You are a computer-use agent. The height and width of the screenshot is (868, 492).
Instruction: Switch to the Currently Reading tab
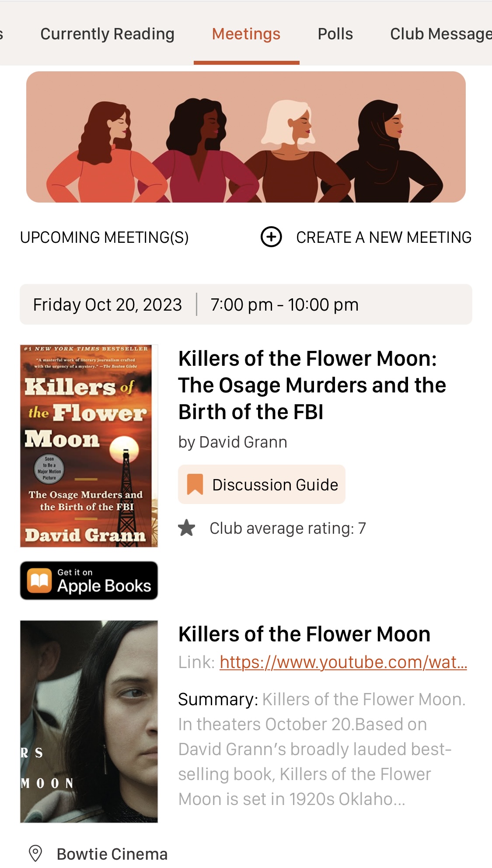point(107,34)
